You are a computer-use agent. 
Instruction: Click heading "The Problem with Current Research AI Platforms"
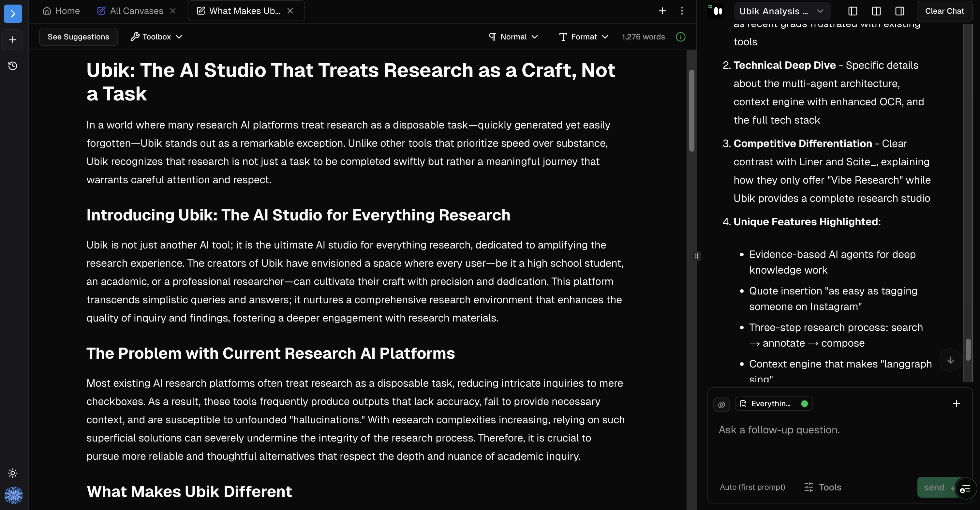point(271,353)
